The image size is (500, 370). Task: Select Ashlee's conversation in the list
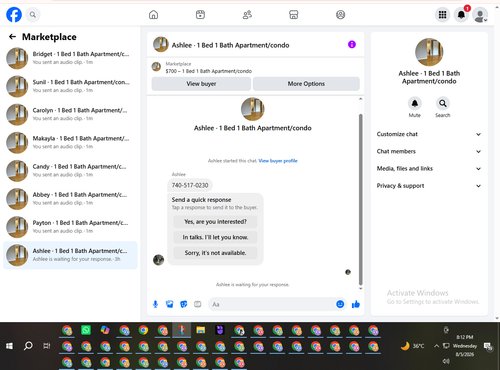(70, 255)
